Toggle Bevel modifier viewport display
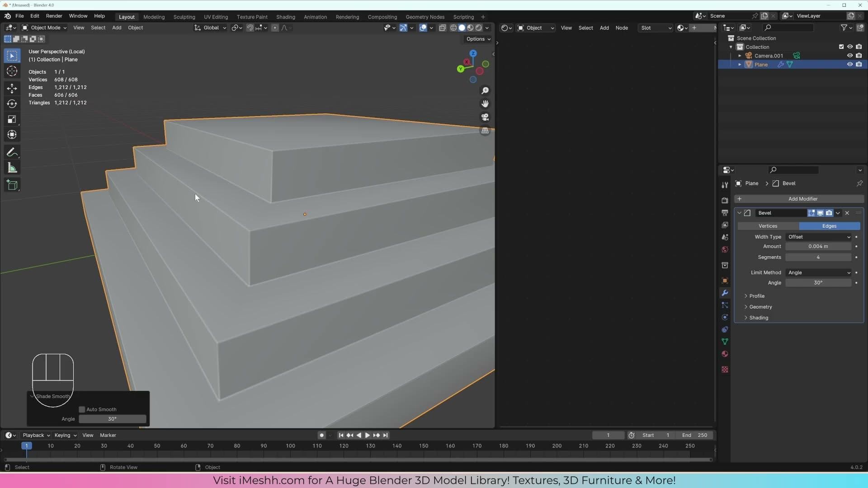This screenshot has height=488, width=868. point(820,213)
